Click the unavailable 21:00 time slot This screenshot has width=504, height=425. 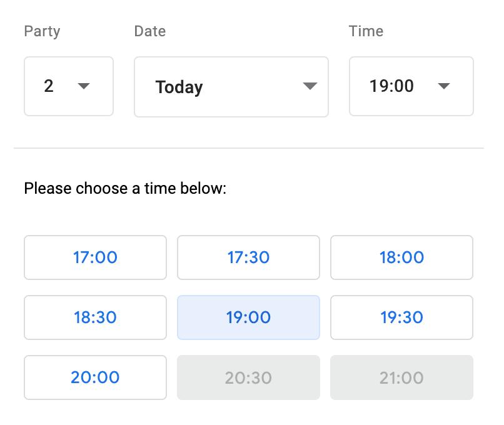click(401, 377)
